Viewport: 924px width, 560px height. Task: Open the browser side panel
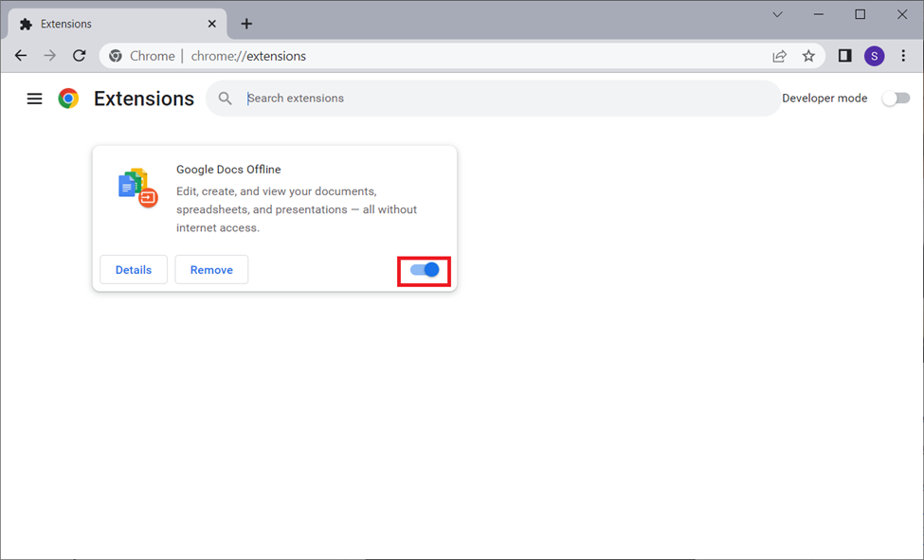[845, 56]
